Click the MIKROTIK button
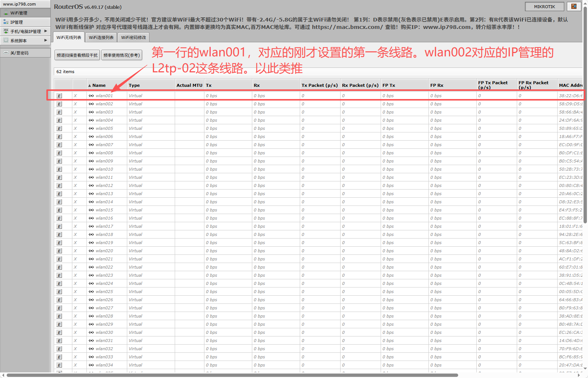Screen dimensions: 588x378 pyautogui.click(x=545, y=7)
